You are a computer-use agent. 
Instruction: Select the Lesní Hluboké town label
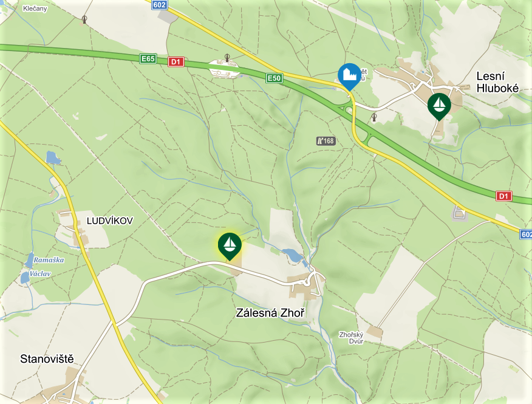(497, 82)
